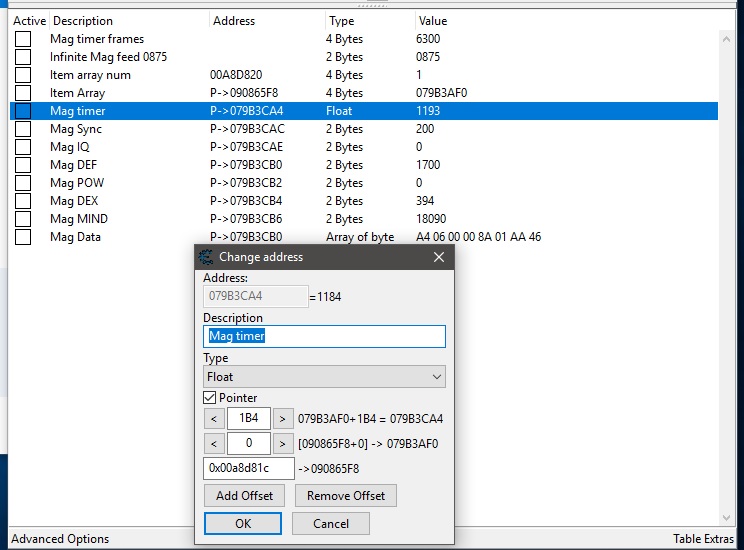Click right arrow beside the 0 offset
This screenshot has height=550, width=744.
coord(283,443)
